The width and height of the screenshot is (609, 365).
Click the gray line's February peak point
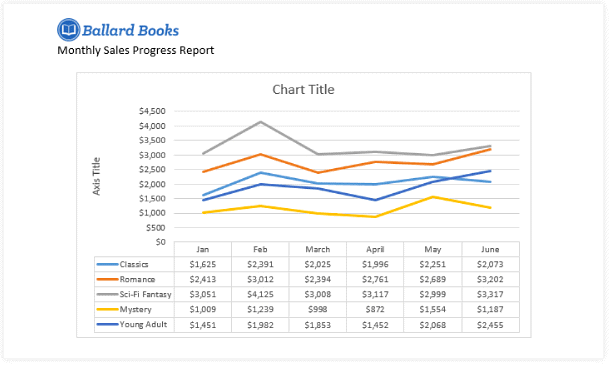coord(260,122)
